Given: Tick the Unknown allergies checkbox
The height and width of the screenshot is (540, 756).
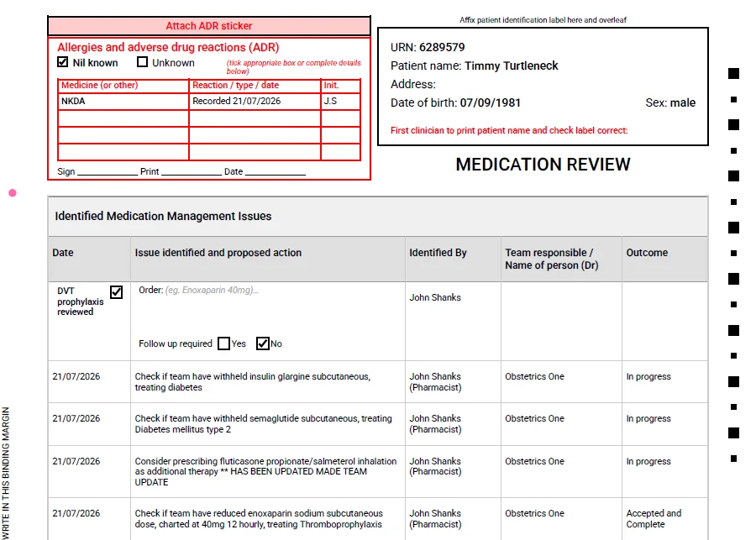Looking at the screenshot, I should tap(142, 61).
